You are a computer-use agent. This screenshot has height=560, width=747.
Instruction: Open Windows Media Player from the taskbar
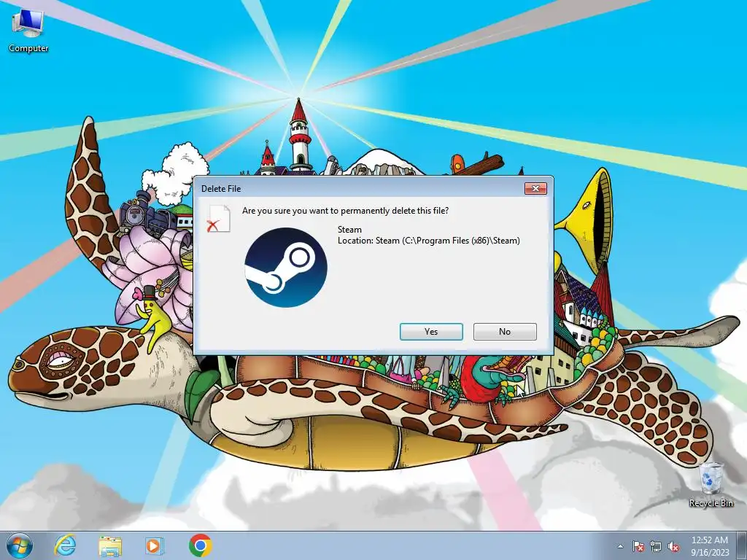pyautogui.click(x=154, y=545)
